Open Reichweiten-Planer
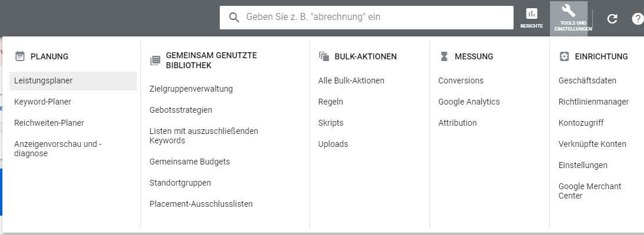This screenshot has height=235, width=644. pyautogui.click(x=49, y=123)
